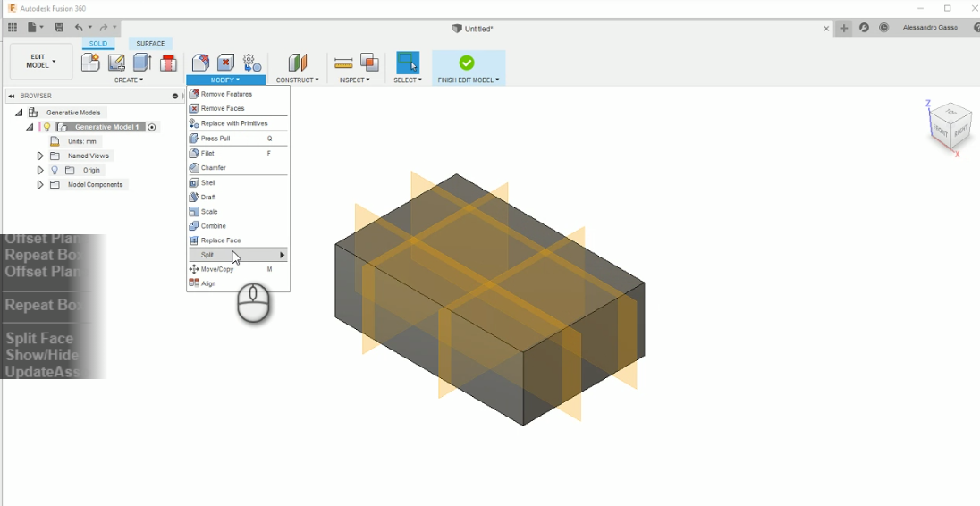Open a new design tab with plus

pyautogui.click(x=844, y=28)
